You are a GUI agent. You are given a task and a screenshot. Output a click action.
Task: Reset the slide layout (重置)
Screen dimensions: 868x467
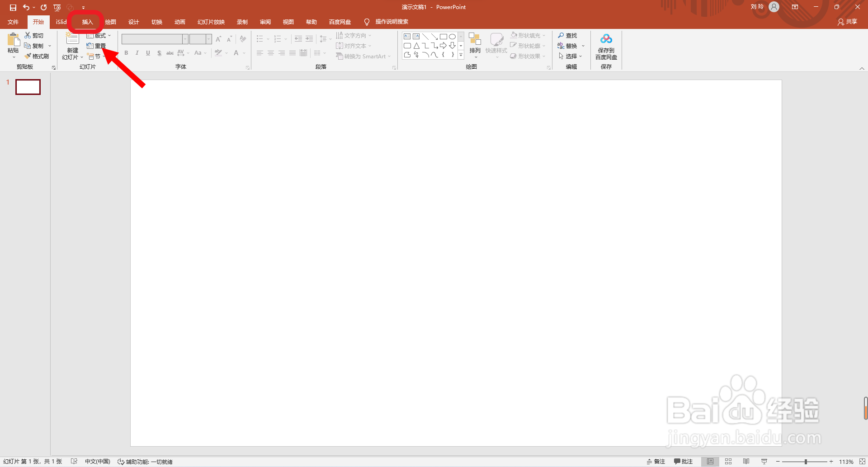point(96,46)
